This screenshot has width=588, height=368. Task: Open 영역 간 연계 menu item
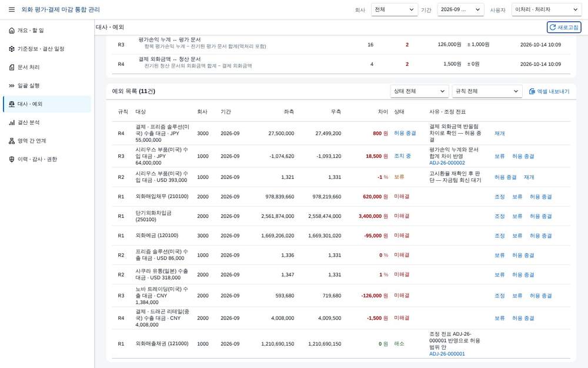pos(47,141)
